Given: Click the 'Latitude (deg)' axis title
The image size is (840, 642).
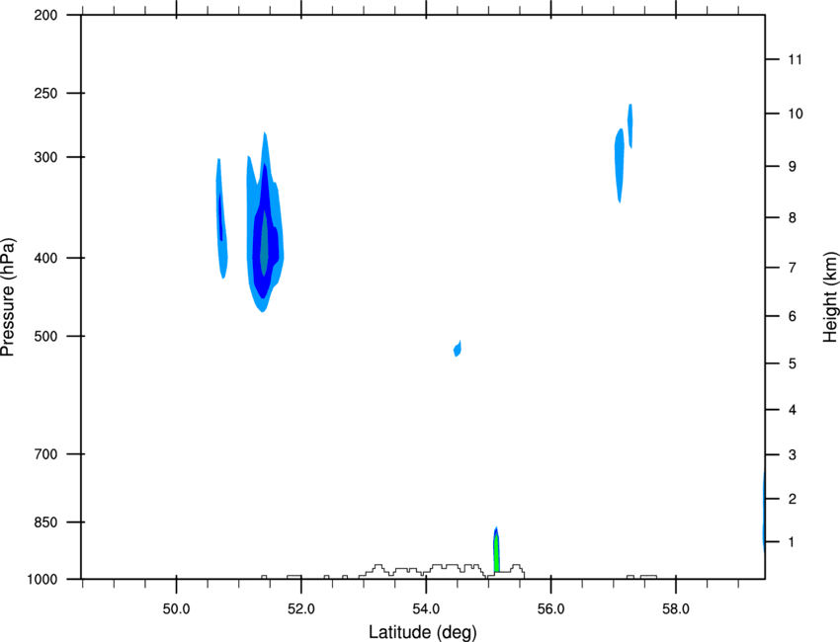Looking at the screenshot, I should [422, 632].
